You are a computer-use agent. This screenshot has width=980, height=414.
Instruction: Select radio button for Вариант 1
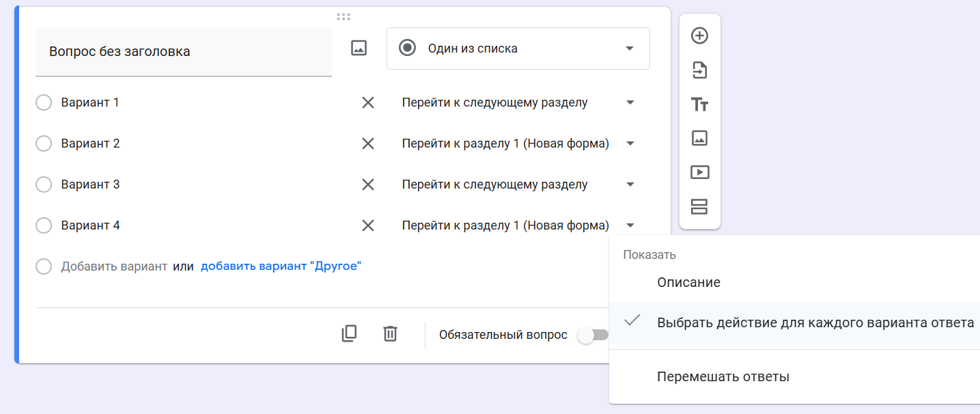coord(44,102)
